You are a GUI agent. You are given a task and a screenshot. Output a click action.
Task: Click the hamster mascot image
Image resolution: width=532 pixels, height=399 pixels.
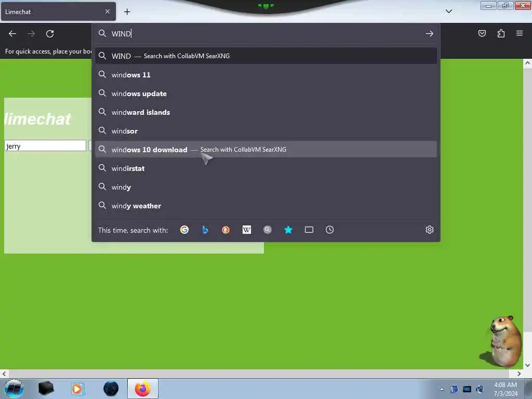pos(501,341)
